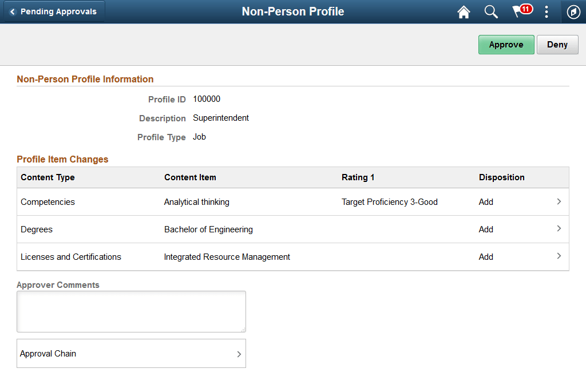This screenshot has height=392, width=586.
Task: Open the Approval Chain
Action: (131, 353)
